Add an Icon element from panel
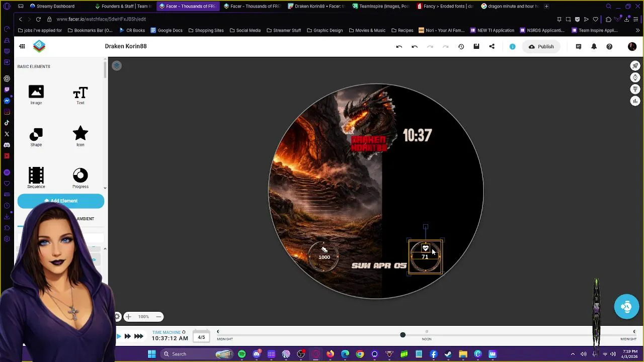The image size is (644, 362). click(80, 137)
